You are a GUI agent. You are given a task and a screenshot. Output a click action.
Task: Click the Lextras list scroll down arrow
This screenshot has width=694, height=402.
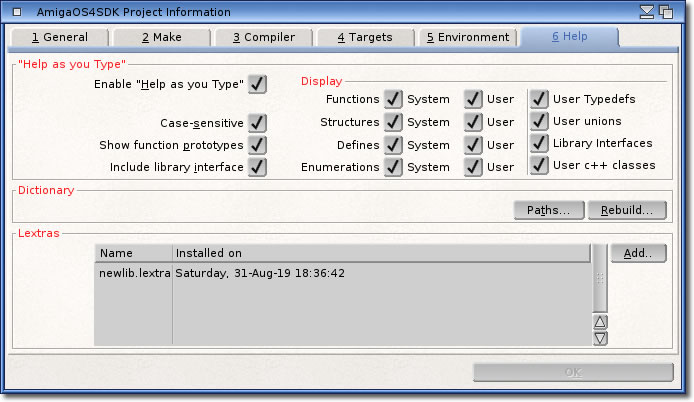tap(600, 338)
